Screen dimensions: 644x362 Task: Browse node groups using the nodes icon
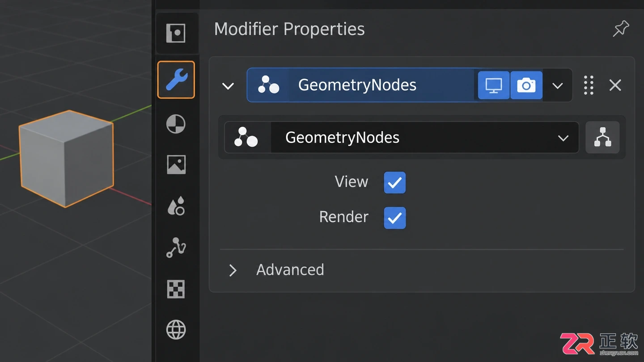247,138
